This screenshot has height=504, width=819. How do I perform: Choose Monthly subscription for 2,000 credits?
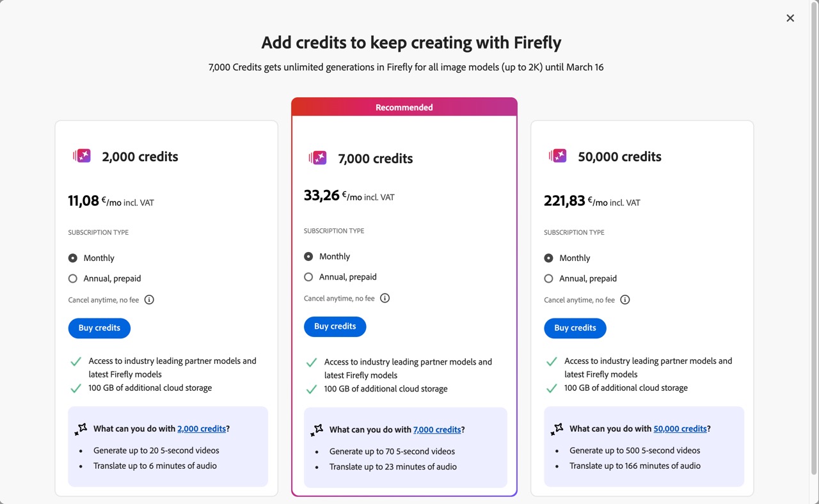[73, 258]
